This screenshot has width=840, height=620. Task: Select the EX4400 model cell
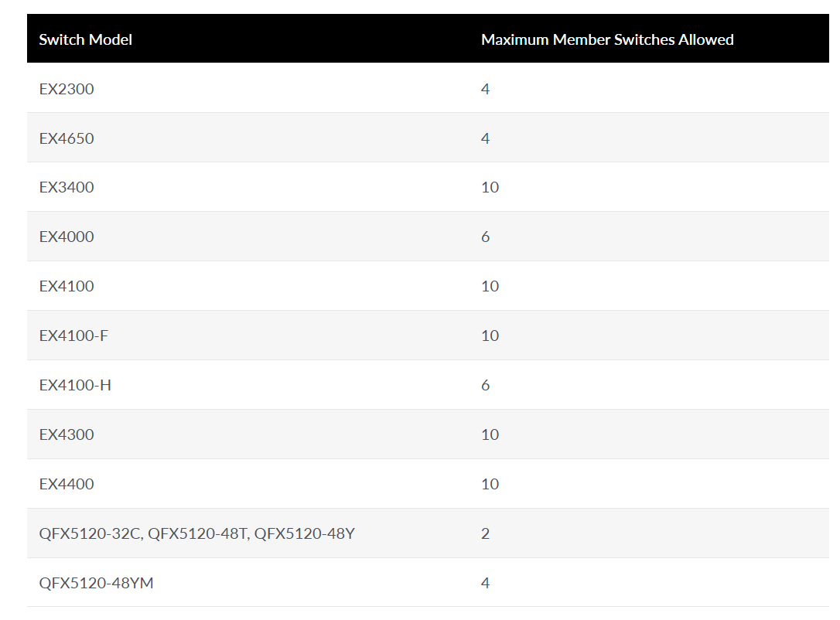(67, 484)
